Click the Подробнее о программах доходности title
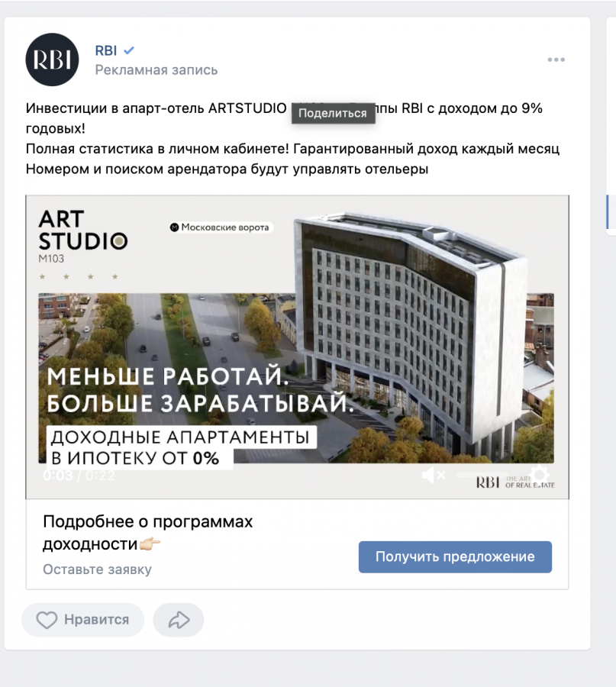This screenshot has width=616, height=687. pyautogui.click(x=147, y=533)
